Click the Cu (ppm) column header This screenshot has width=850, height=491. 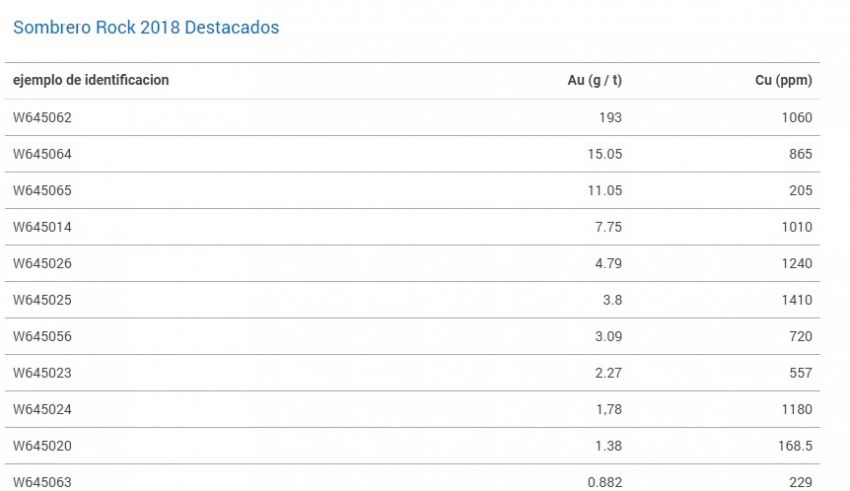pos(783,80)
